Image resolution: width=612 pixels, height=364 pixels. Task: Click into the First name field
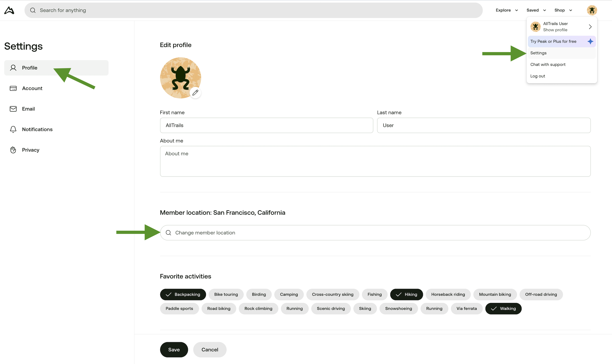pyautogui.click(x=267, y=125)
